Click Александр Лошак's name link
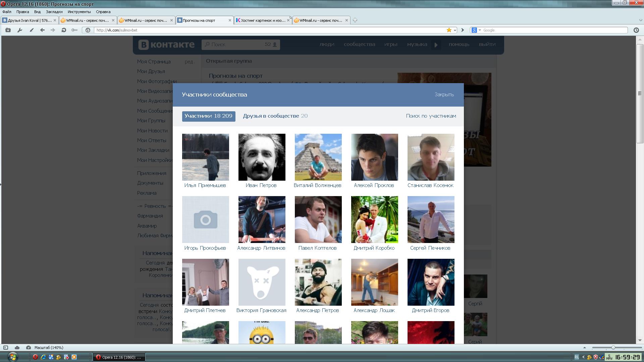 pyautogui.click(x=374, y=310)
